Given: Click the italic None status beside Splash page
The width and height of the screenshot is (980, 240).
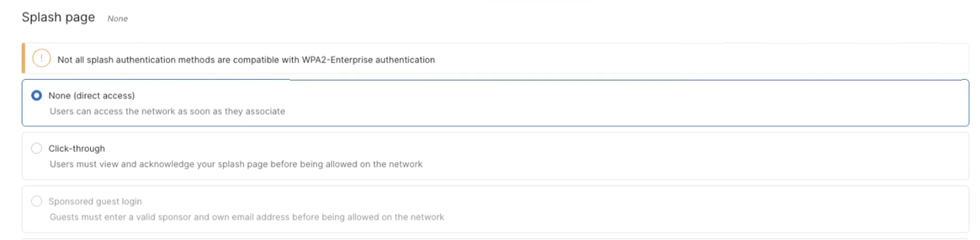Looking at the screenshot, I should tap(117, 19).
